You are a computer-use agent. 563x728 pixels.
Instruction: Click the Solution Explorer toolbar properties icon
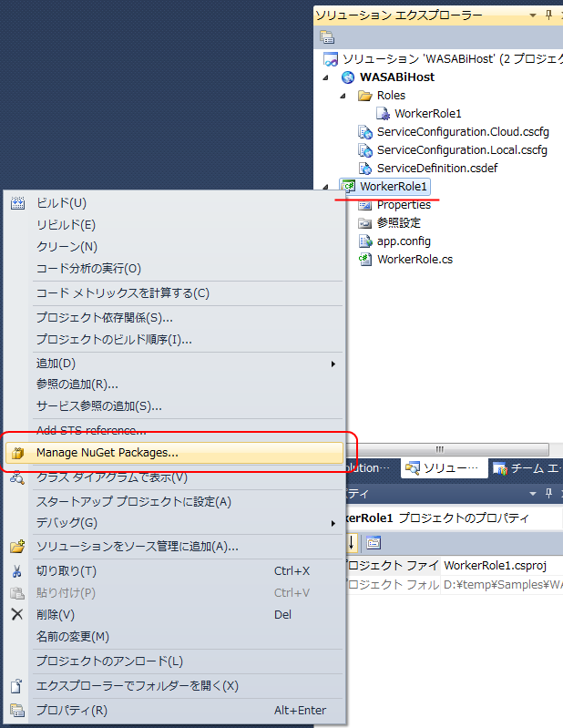pos(327,36)
